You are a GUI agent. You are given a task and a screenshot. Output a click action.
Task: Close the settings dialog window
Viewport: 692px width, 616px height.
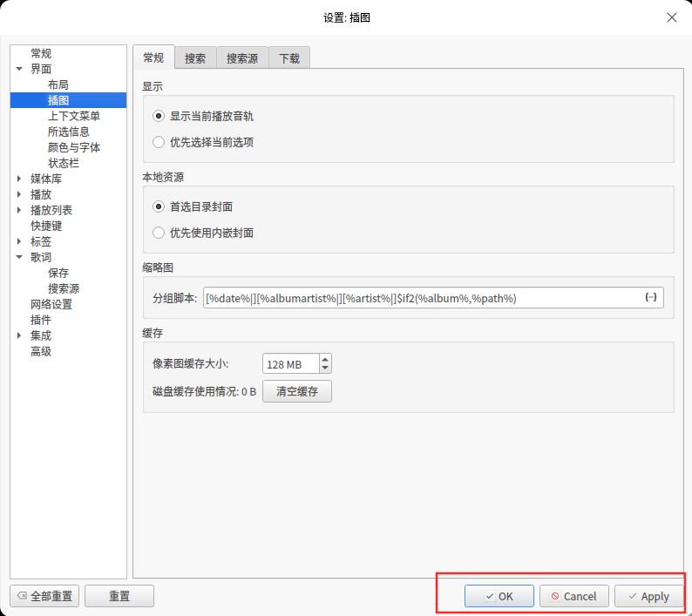[672, 17]
